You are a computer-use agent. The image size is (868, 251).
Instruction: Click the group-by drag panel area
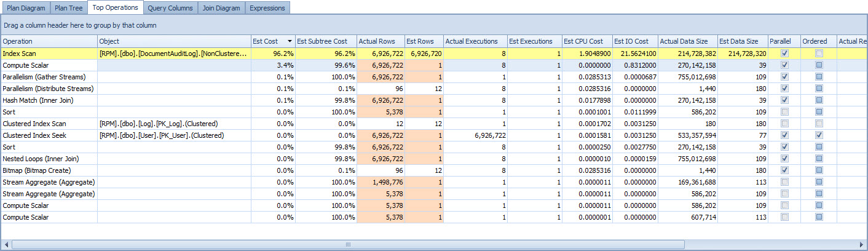point(434,25)
